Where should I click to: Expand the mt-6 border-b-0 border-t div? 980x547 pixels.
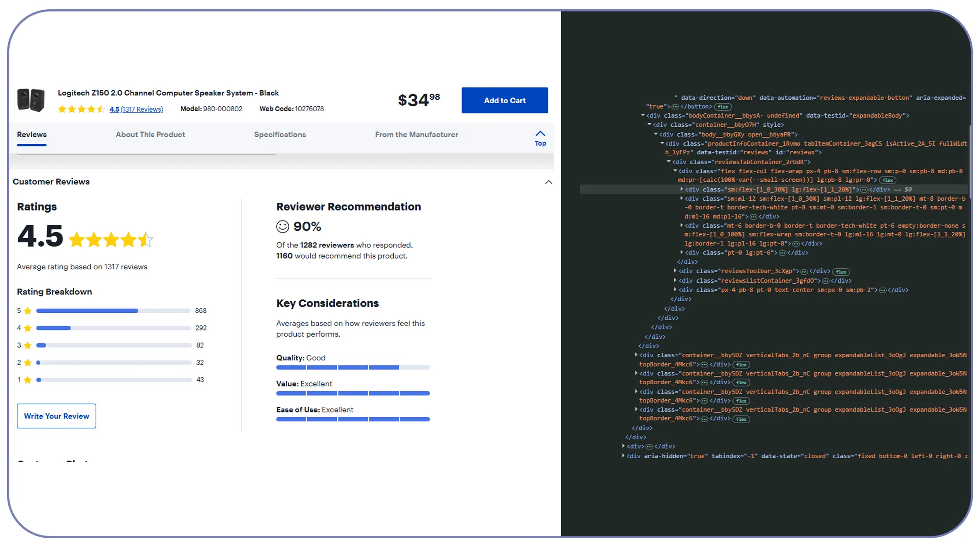pos(682,225)
